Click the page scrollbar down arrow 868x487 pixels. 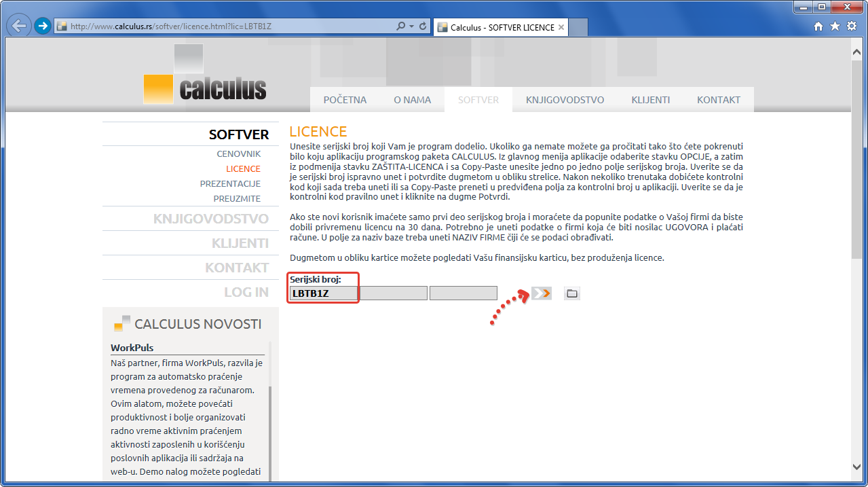click(x=856, y=467)
